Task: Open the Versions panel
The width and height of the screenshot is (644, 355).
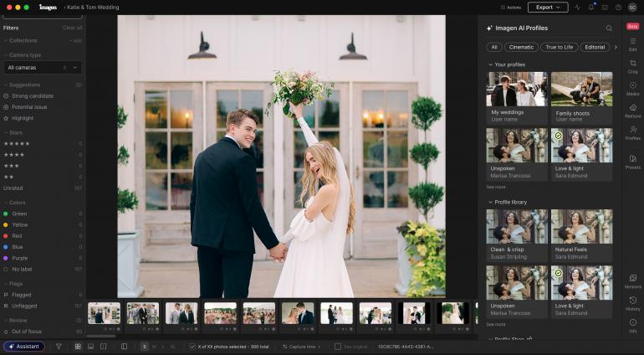Action: point(632,281)
